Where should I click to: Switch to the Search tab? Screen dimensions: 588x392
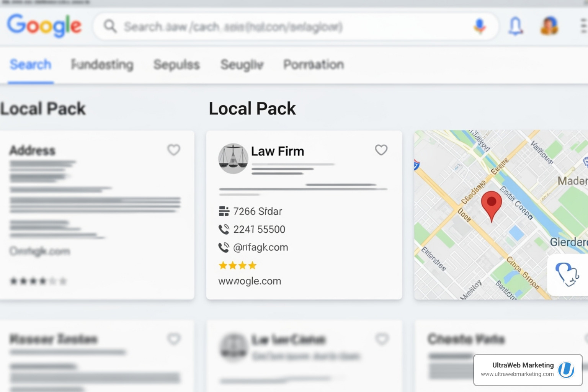click(30, 64)
